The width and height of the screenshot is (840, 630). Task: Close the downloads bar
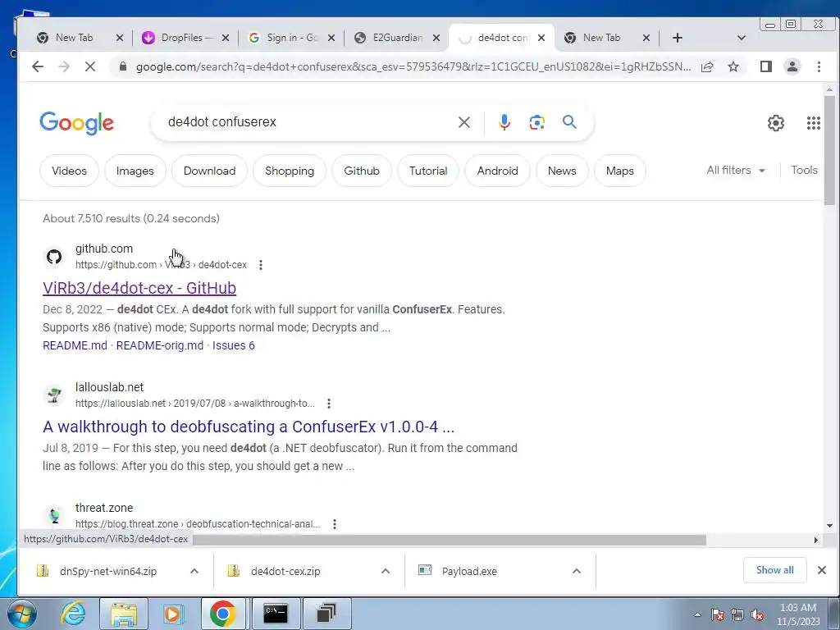pyautogui.click(x=822, y=570)
